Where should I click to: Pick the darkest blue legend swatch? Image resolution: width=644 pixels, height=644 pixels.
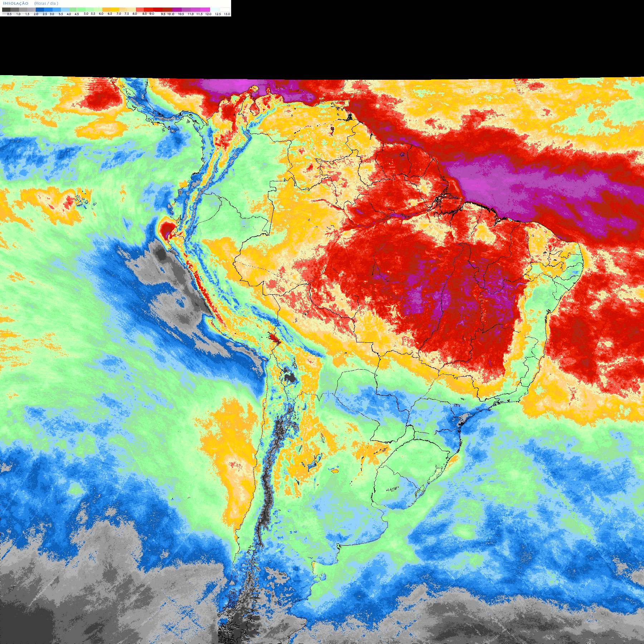click(40, 10)
